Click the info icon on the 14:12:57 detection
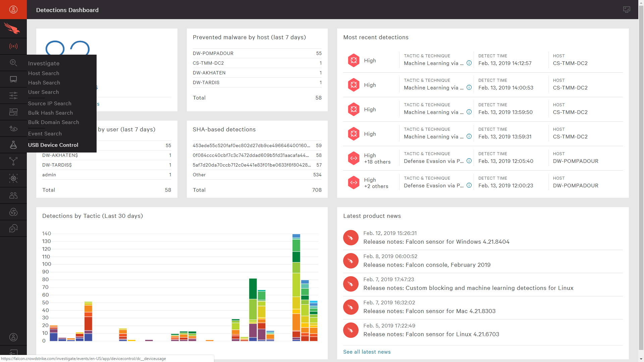Viewport: 644px width, 362px height. [x=469, y=63]
